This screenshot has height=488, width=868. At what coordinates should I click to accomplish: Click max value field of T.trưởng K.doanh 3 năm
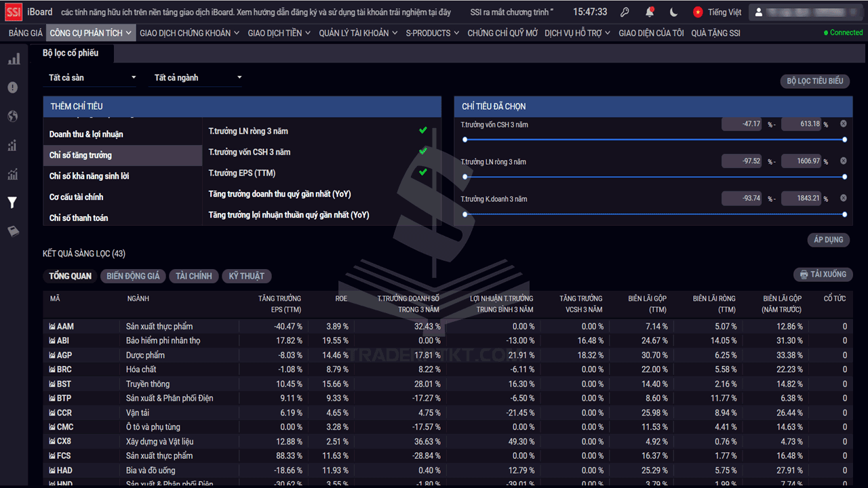coord(802,199)
